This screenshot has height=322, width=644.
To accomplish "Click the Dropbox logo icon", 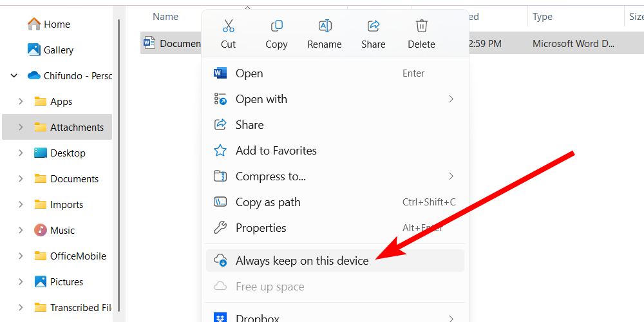I will coord(220,317).
